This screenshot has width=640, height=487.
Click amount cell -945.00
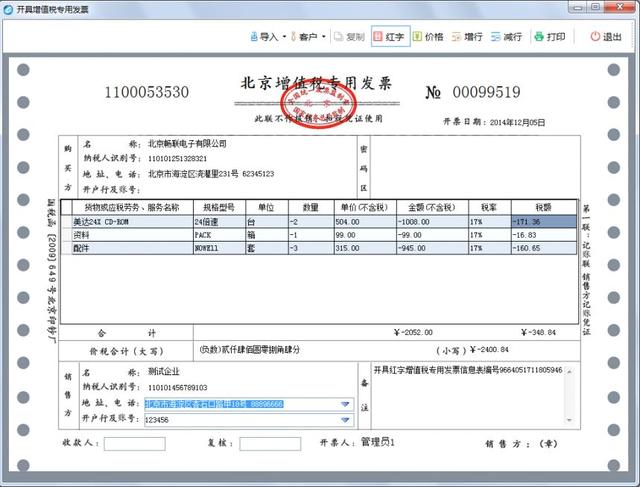[x=432, y=248]
